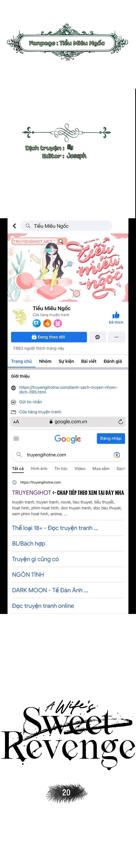Open the three-dots more options button

(x=116, y=337)
